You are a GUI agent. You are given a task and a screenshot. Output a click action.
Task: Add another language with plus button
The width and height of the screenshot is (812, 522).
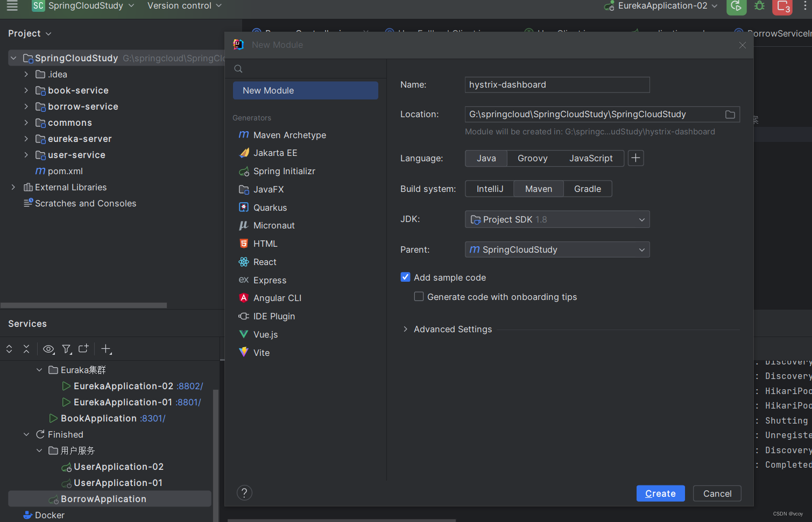tap(636, 158)
